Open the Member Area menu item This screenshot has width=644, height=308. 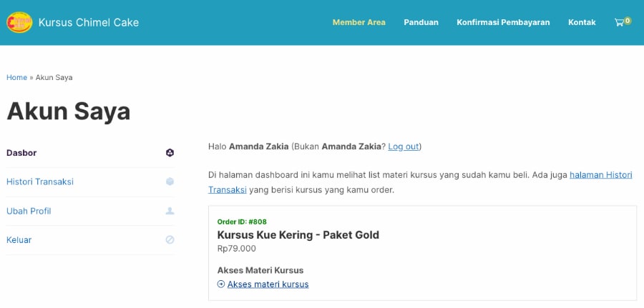(358, 22)
